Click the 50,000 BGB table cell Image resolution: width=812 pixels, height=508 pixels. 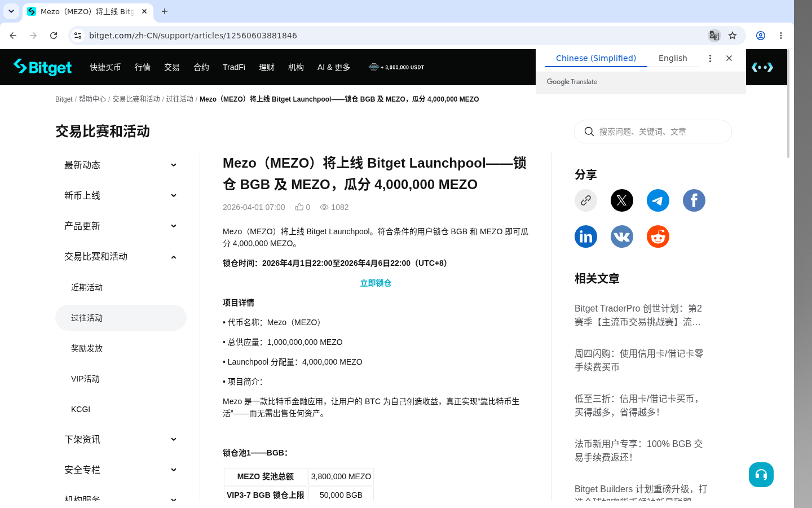[x=341, y=495]
